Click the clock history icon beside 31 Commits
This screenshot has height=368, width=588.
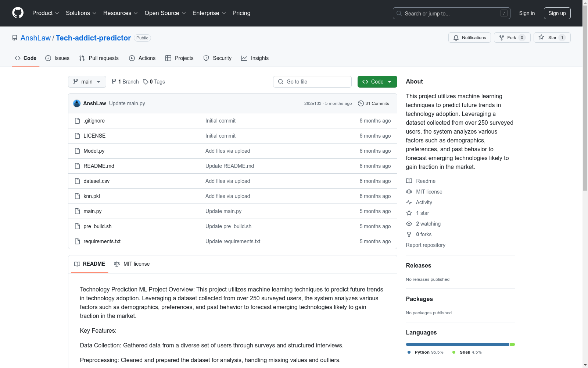(x=361, y=103)
